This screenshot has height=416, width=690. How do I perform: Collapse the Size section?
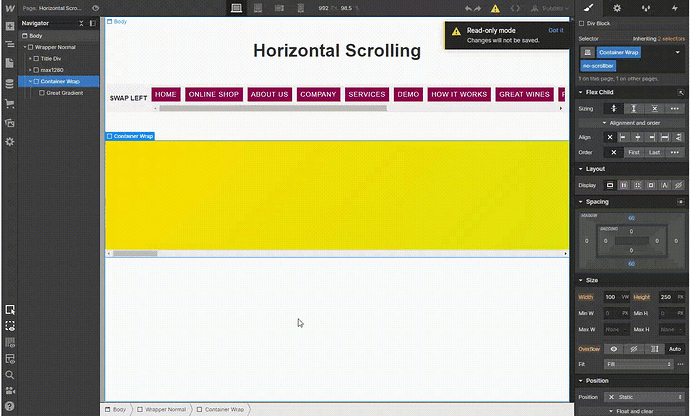[x=580, y=280]
